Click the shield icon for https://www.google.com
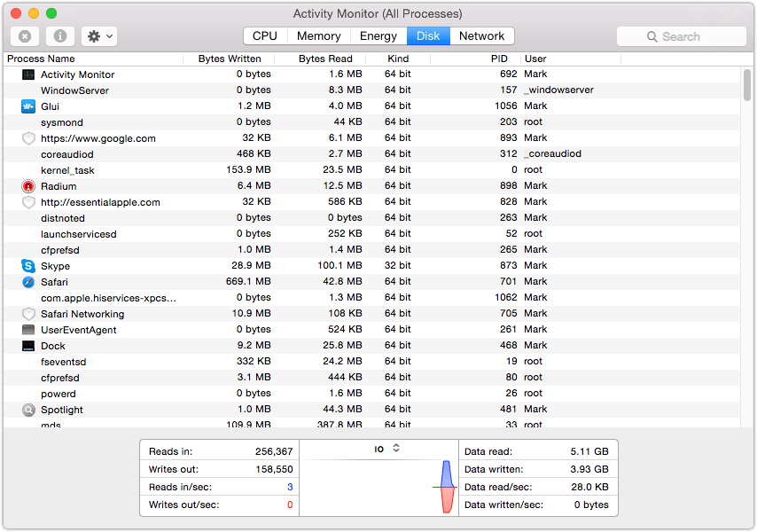The width and height of the screenshot is (757, 532). click(x=28, y=138)
